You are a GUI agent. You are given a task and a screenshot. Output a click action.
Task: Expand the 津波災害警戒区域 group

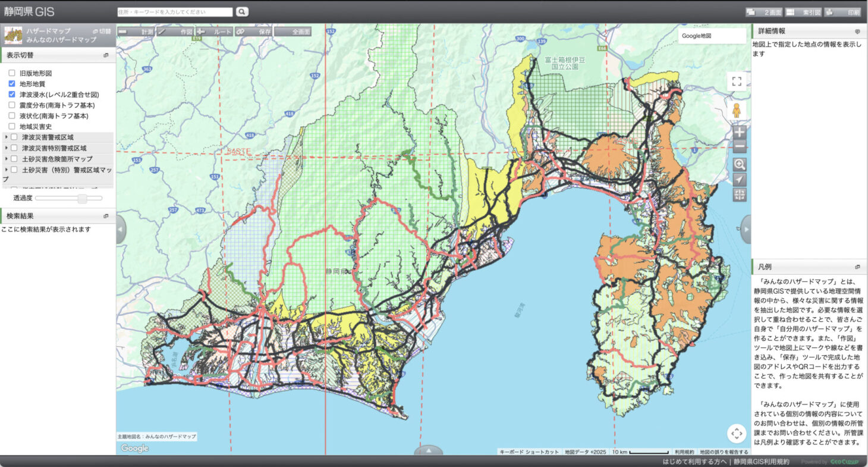point(7,137)
